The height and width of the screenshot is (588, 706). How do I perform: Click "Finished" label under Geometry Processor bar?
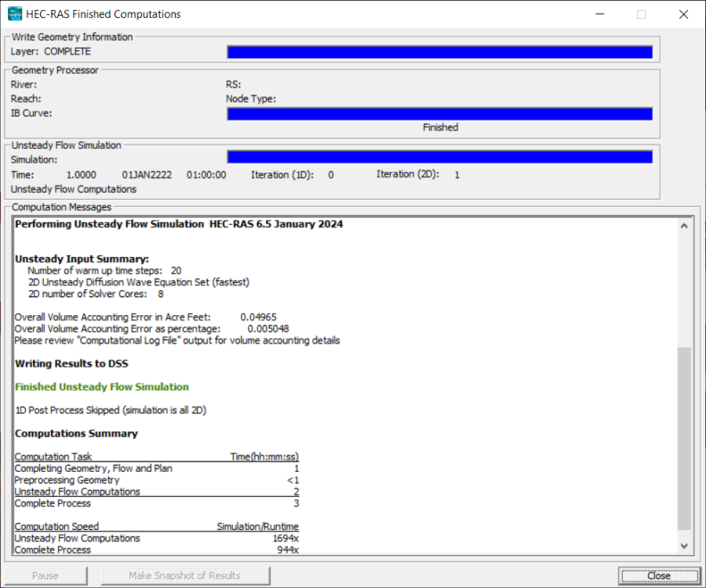point(440,127)
